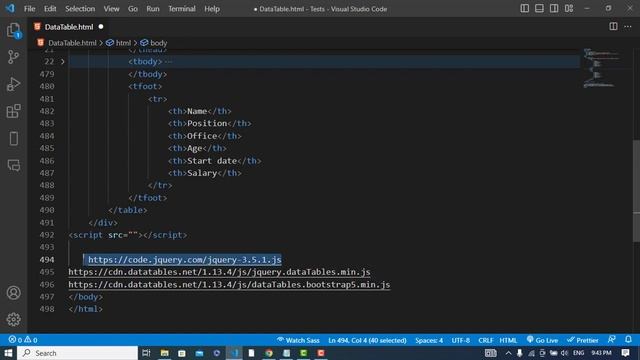The height and width of the screenshot is (360, 640).
Task: Click the feedback icon in status bar
Action: (x=611, y=340)
